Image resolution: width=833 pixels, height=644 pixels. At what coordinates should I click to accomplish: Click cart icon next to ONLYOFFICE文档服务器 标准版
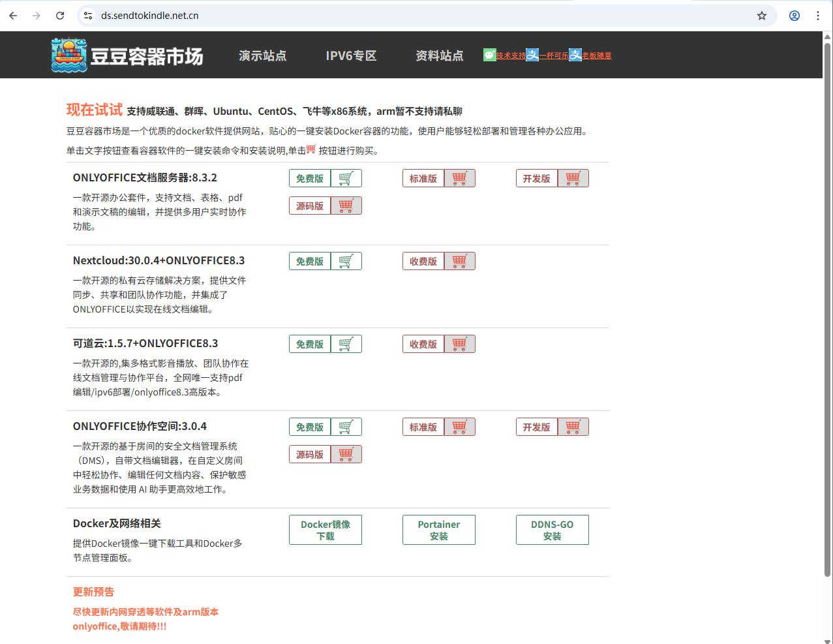tap(460, 178)
